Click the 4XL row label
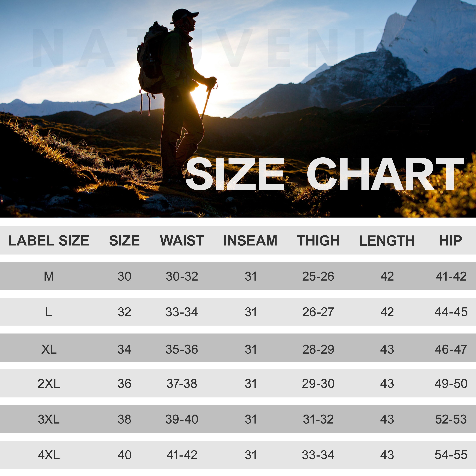The height and width of the screenshot is (476, 476). (x=49, y=455)
